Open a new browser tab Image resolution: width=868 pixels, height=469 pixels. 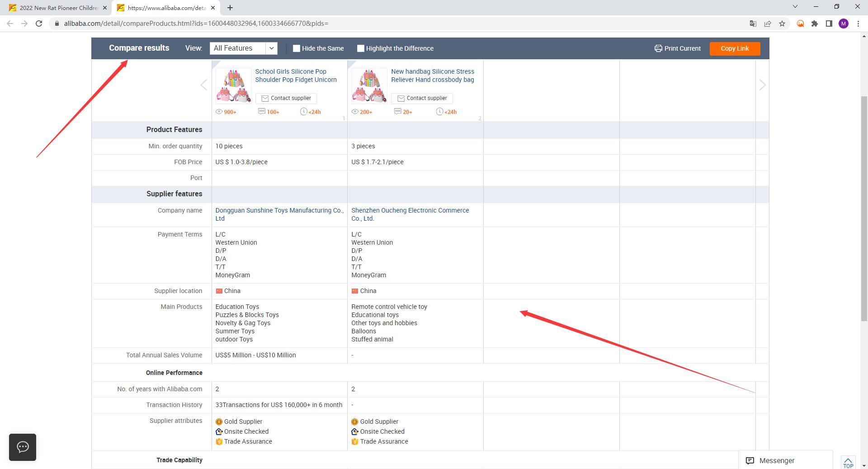230,8
